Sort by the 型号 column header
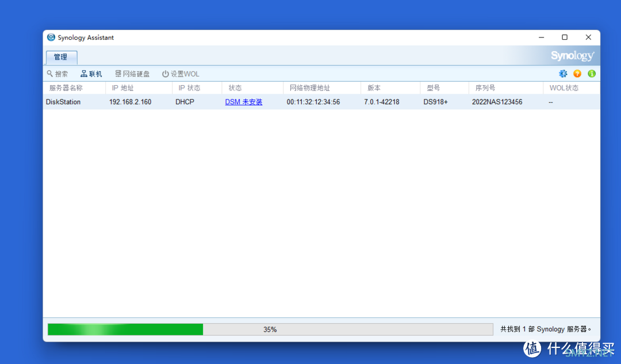Image resolution: width=621 pixels, height=364 pixels. (444, 88)
